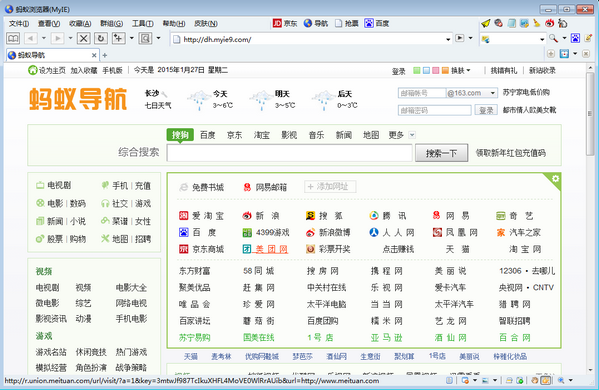Open new tab with plus button
Screen dimensions: 599x390
coord(105,55)
